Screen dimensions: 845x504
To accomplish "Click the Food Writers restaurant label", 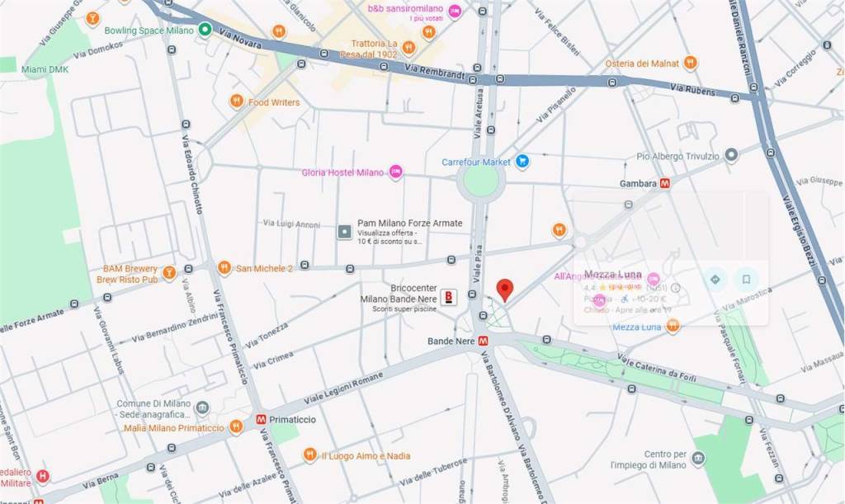I will tap(274, 101).
